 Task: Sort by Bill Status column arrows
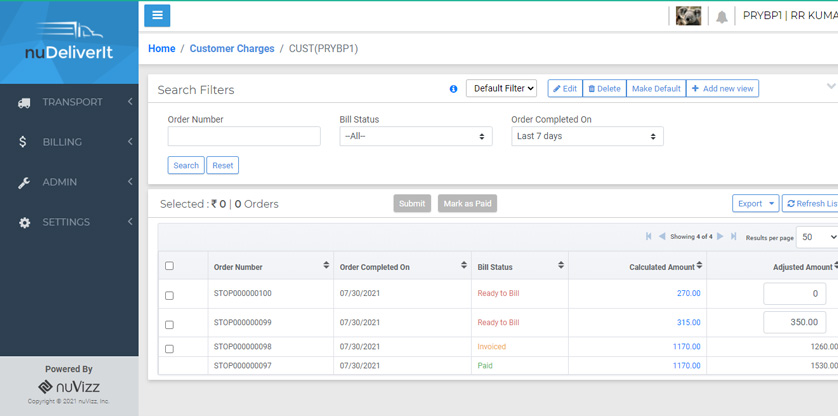[x=561, y=265]
